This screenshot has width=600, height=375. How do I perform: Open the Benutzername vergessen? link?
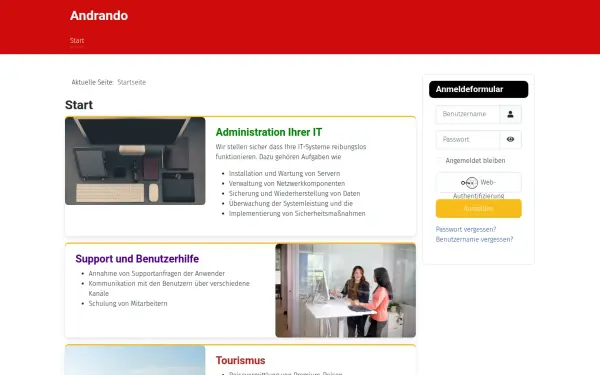click(x=474, y=239)
